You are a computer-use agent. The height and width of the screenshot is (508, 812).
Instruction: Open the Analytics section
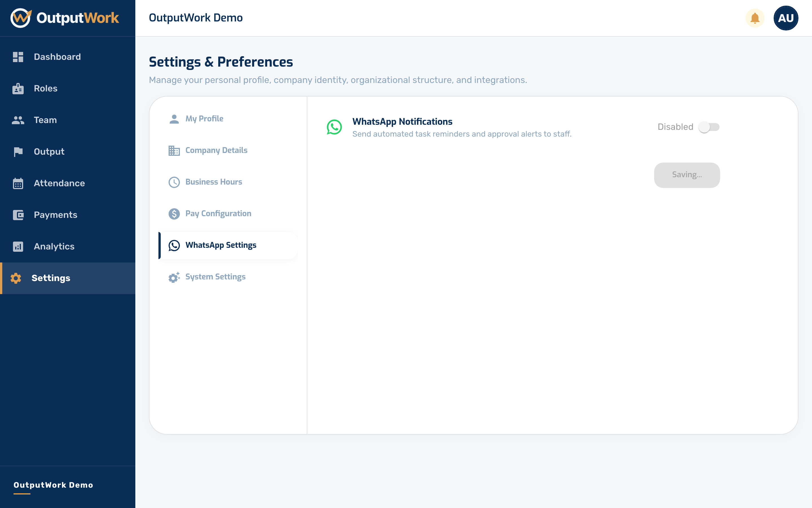(68, 246)
